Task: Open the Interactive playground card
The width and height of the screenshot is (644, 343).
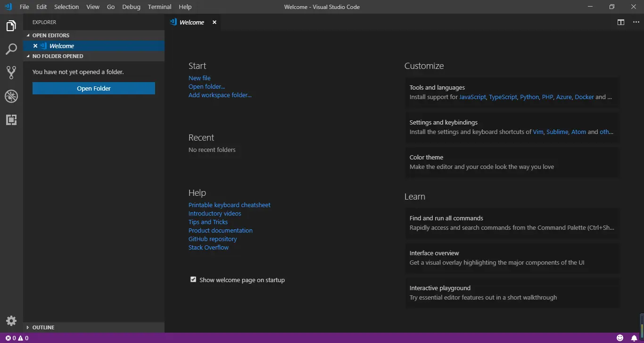Action: pyautogui.click(x=512, y=293)
